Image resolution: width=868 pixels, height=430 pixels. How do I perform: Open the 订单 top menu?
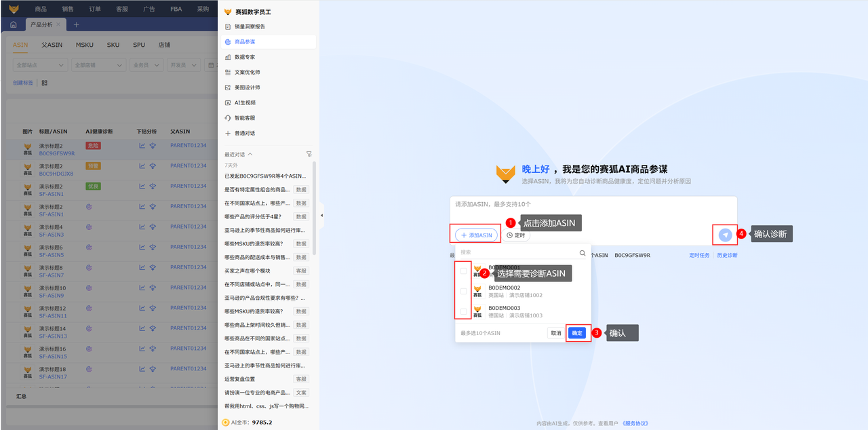95,9
